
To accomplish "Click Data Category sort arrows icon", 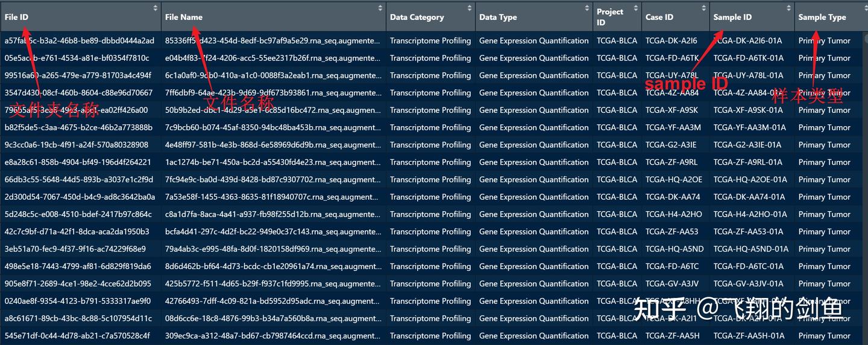I will coord(470,8).
